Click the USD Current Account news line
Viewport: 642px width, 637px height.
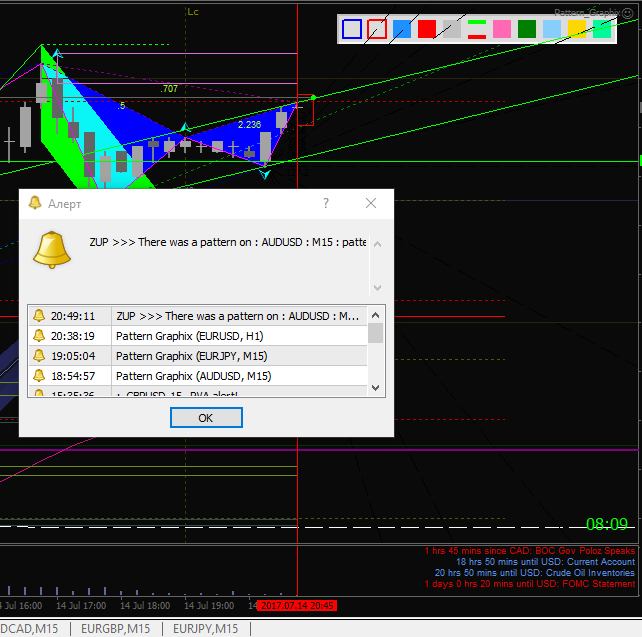(545, 562)
